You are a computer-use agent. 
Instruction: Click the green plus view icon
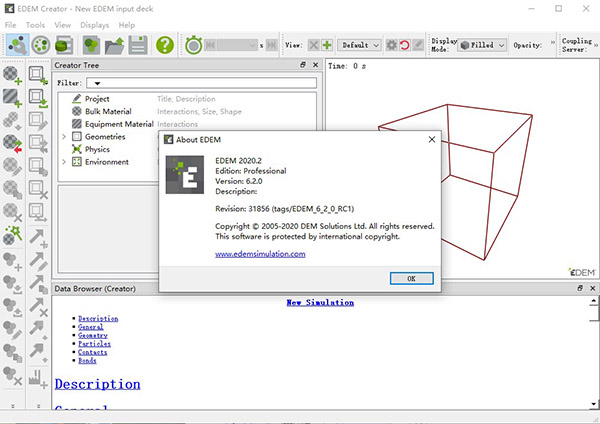point(326,45)
